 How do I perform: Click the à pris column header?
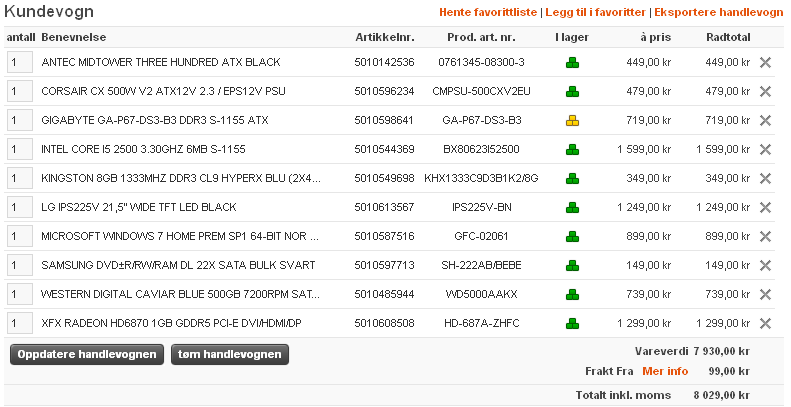656,37
